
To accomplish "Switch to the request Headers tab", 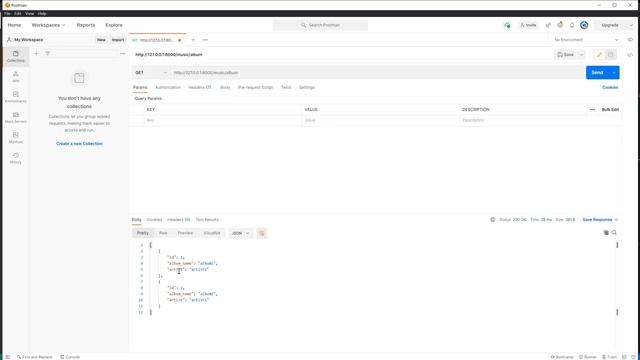I will click(x=200, y=87).
